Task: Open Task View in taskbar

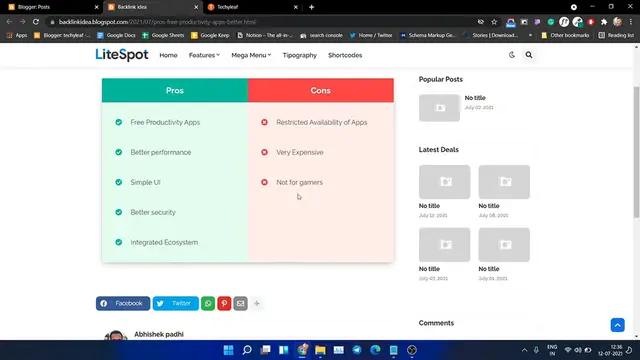Action: (x=265, y=350)
